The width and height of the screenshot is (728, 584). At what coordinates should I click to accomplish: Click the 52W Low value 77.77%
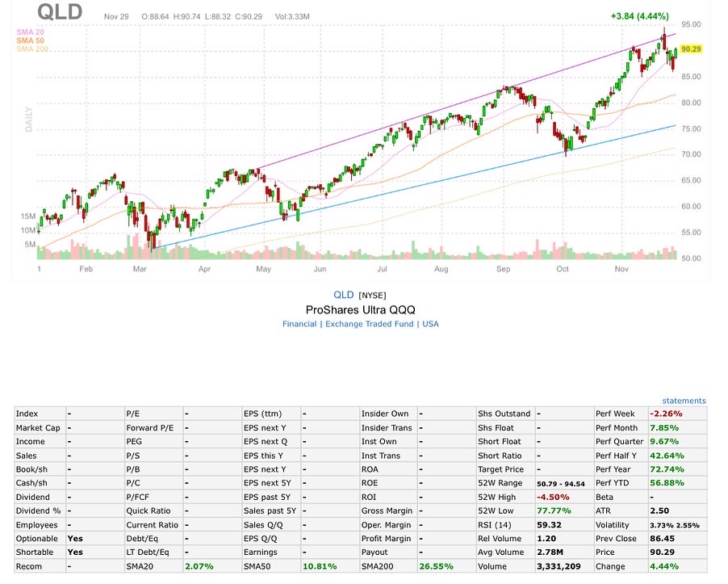point(554,510)
